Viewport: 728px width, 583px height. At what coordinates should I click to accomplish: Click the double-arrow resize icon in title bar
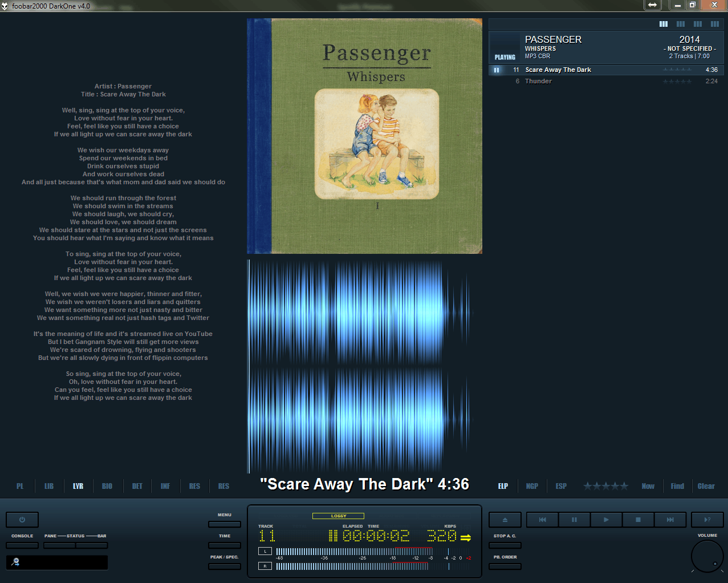(x=652, y=5)
